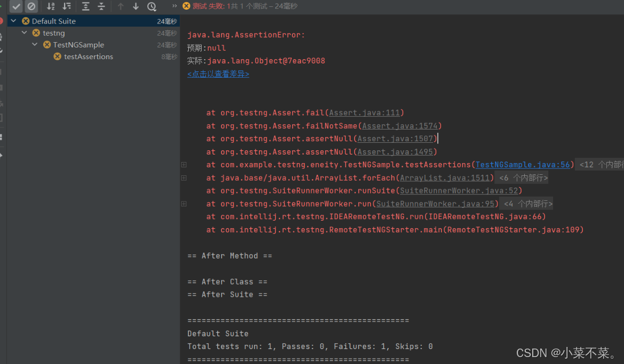
Task: Open the 点击以查看差异 diff link
Action: pyautogui.click(x=218, y=74)
